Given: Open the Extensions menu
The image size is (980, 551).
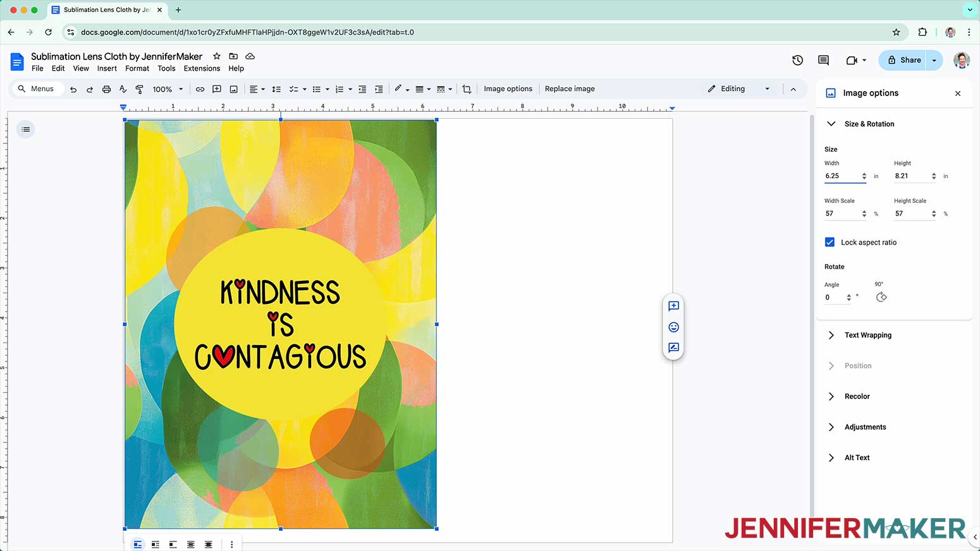Looking at the screenshot, I should pos(202,68).
